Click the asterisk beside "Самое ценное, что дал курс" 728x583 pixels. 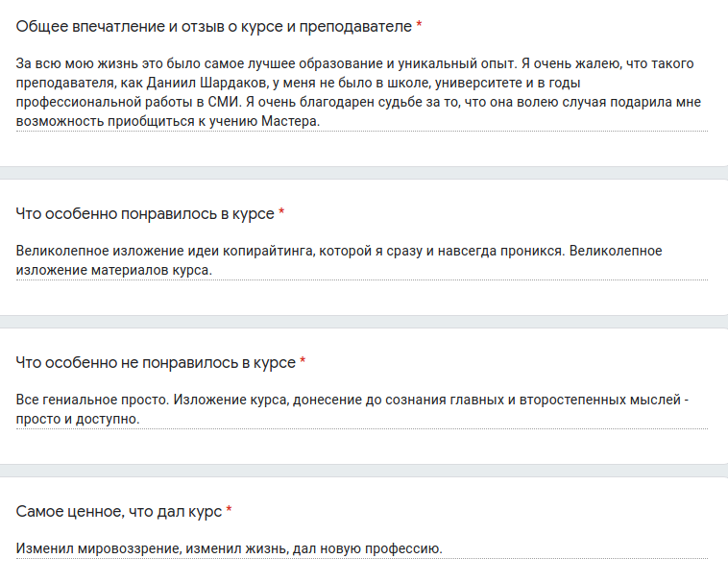coord(229,512)
